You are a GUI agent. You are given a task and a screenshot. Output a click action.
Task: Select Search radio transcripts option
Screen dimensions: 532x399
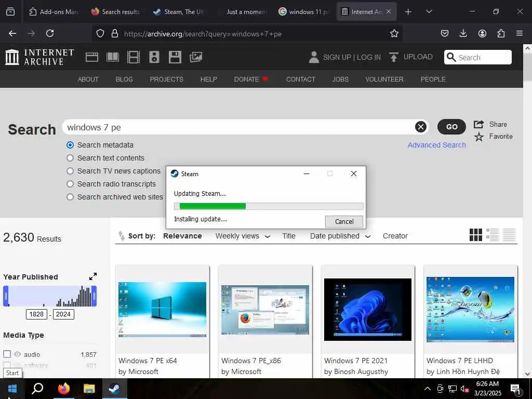(x=70, y=184)
